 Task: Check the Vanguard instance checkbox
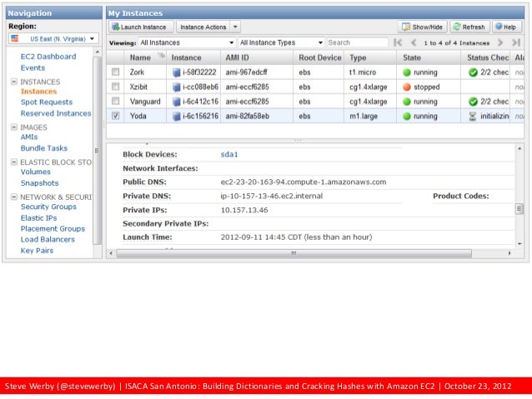[116, 101]
